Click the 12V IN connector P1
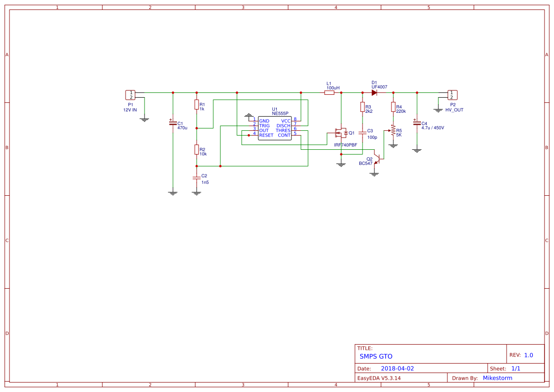This screenshot has width=554, height=392. click(x=130, y=95)
